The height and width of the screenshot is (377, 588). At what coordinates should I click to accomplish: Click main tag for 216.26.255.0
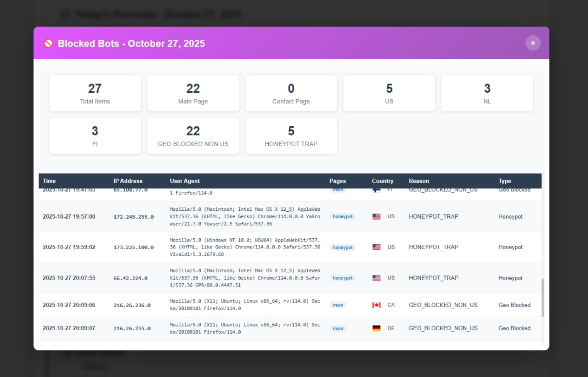click(338, 329)
